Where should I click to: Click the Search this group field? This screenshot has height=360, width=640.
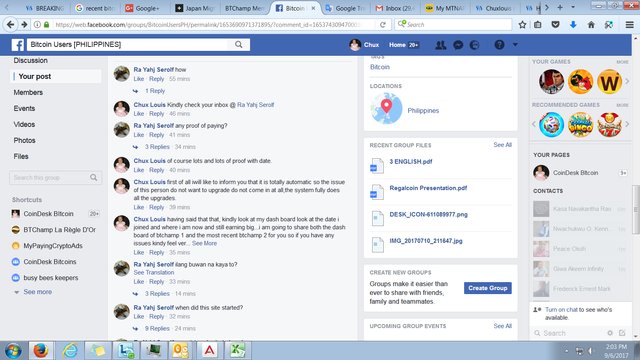click(56, 178)
